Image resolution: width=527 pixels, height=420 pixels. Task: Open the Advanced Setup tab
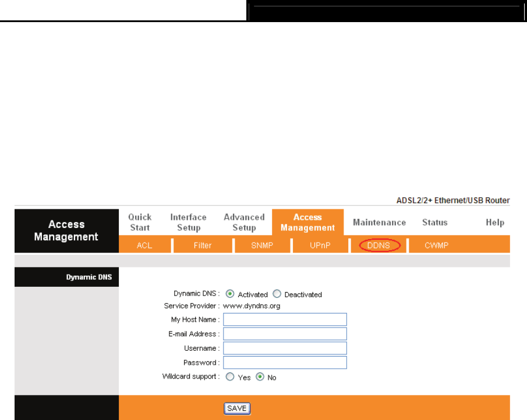(245, 222)
